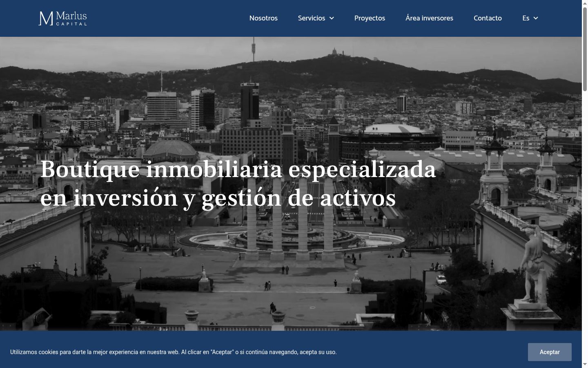588x368 pixels.
Task: Open the Servicios menu item
Action: coord(312,18)
